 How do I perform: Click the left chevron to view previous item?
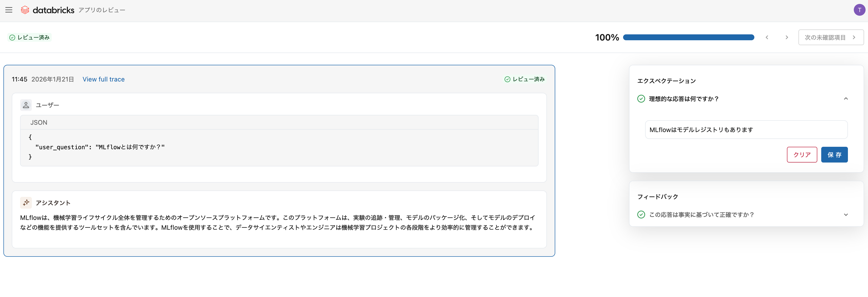pyautogui.click(x=767, y=38)
